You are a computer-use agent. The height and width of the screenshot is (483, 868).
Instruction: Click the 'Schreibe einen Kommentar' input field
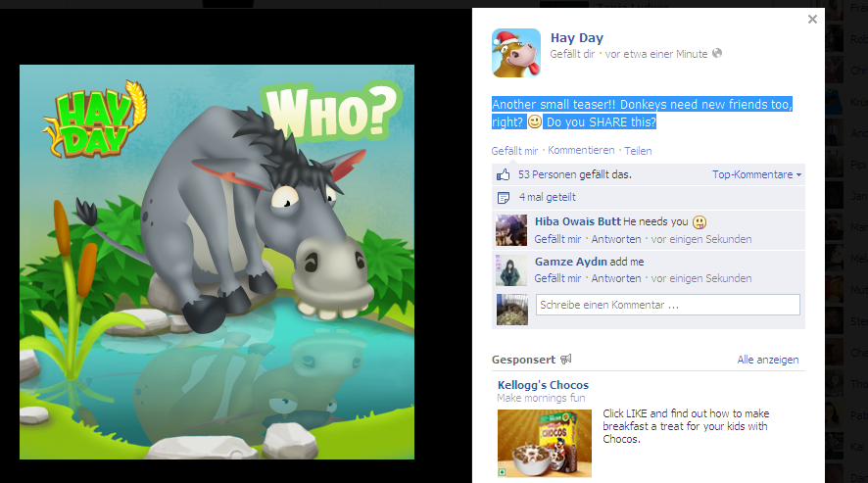click(x=667, y=305)
